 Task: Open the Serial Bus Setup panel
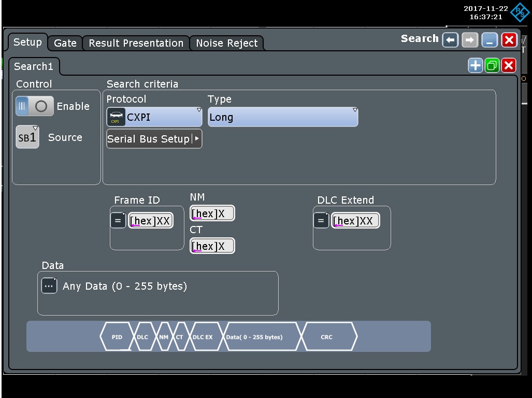pyautogui.click(x=153, y=138)
